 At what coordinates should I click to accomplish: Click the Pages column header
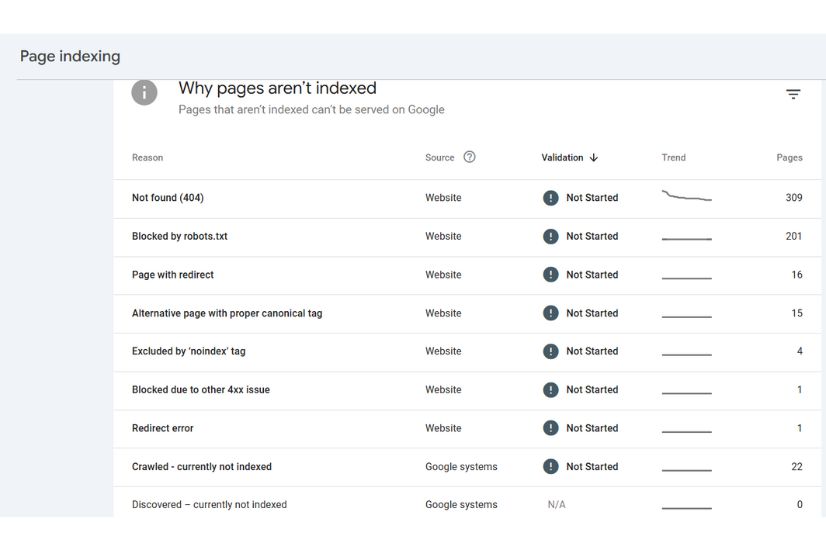point(789,158)
